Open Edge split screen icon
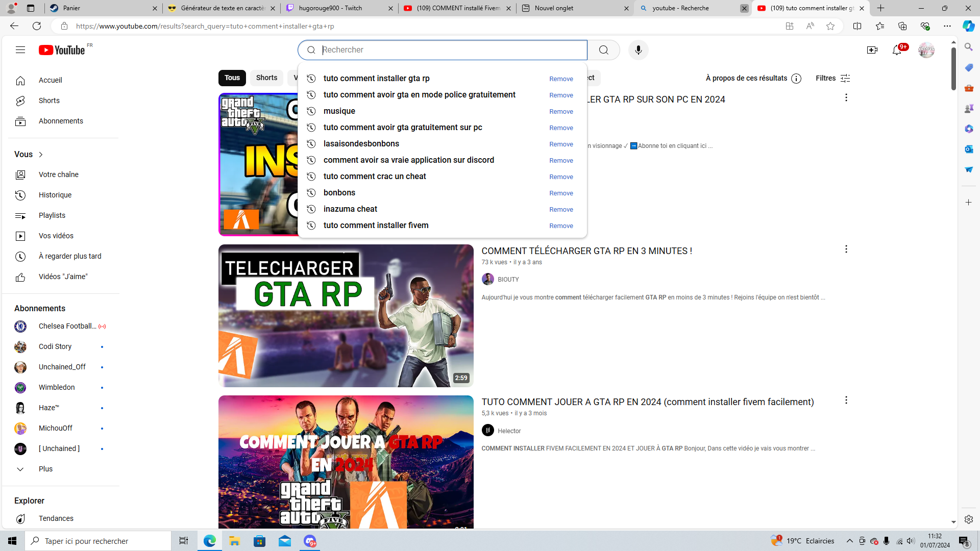This screenshot has height=551, width=980. (x=857, y=26)
